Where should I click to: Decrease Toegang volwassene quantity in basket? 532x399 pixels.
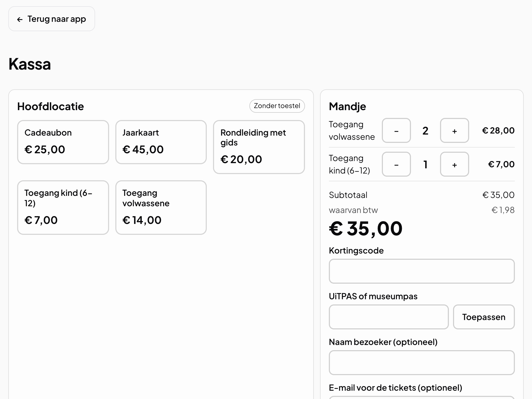[396, 130]
